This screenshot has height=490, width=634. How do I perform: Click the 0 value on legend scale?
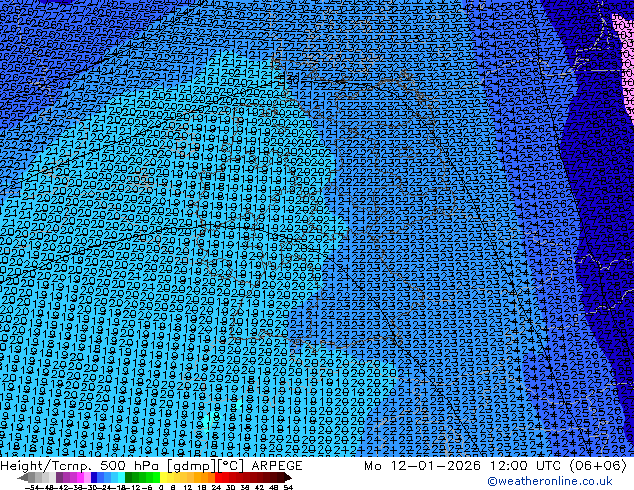tap(160, 486)
